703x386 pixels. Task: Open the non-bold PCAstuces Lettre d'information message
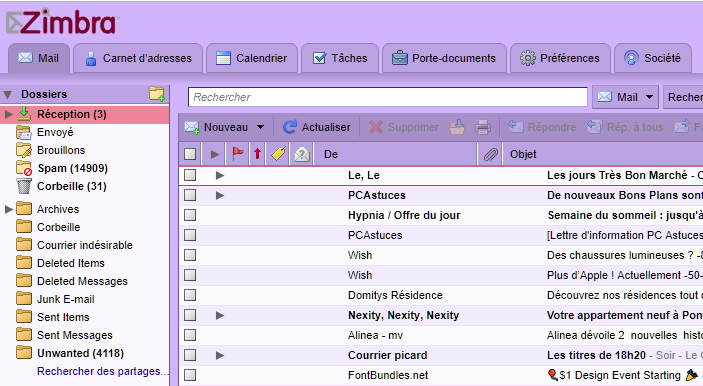[x=441, y=235]
